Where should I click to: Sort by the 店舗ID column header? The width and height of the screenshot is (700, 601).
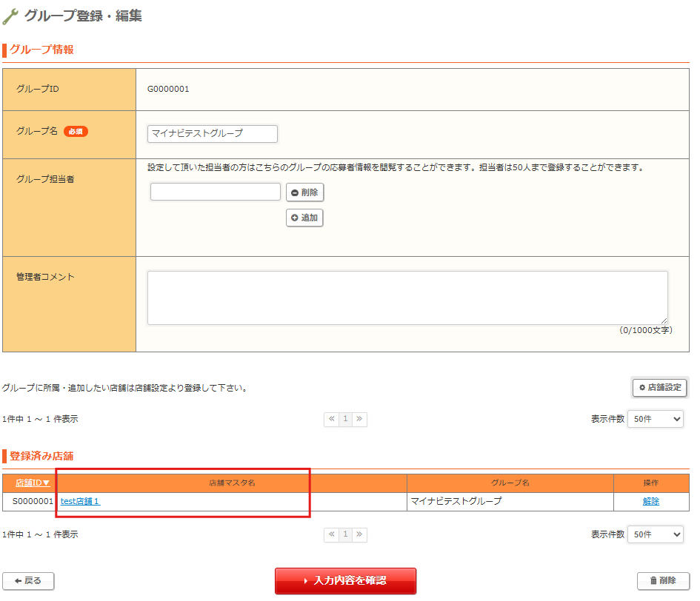pyautogui.click(x=32, y=483)
